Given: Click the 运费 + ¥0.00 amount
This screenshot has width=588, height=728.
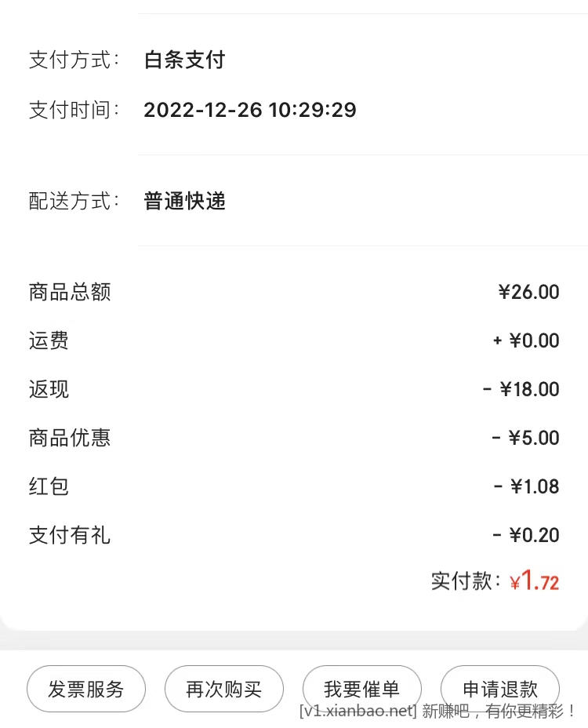Looking at the screenshot, I should (526, 340).
